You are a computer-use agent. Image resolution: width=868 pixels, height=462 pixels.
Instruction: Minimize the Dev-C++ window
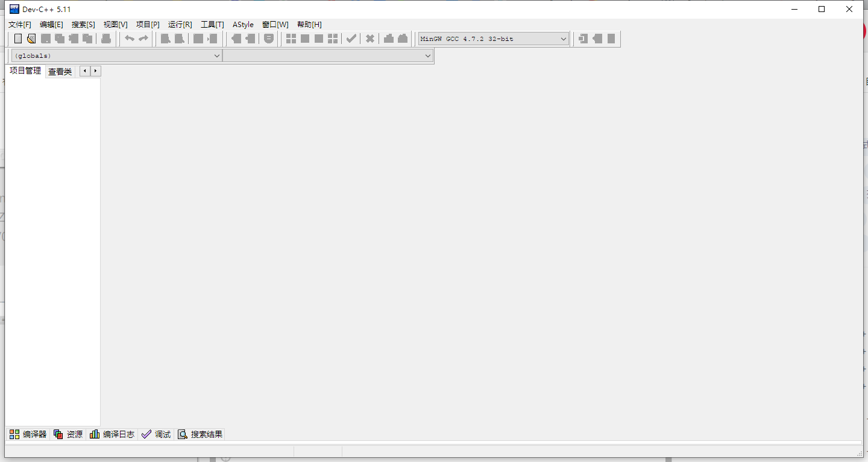794,9
